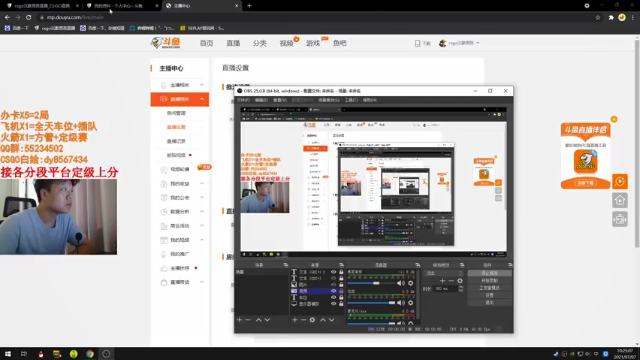Move the selected source down in OBS
Image resolution: width=640 pixels, height=360 pixels.
(x=331, y=320)
